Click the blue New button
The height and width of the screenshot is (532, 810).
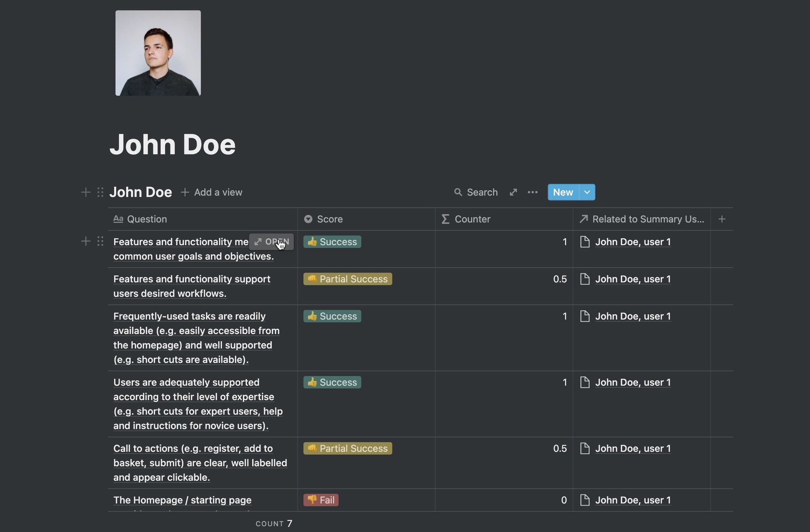pos(563,192)
